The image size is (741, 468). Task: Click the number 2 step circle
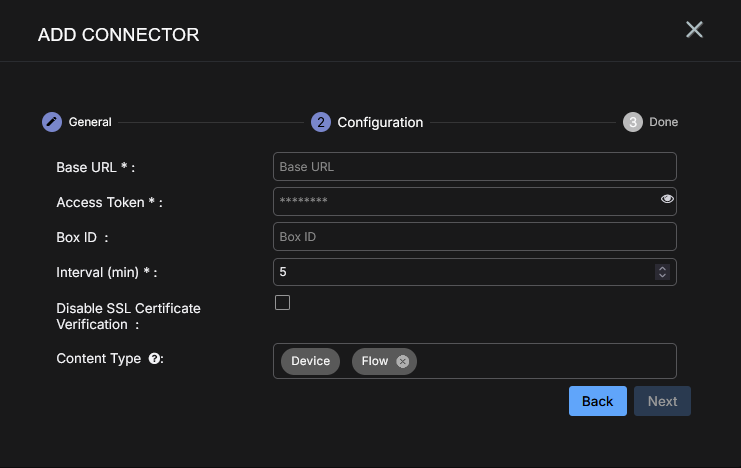point(321,122)
